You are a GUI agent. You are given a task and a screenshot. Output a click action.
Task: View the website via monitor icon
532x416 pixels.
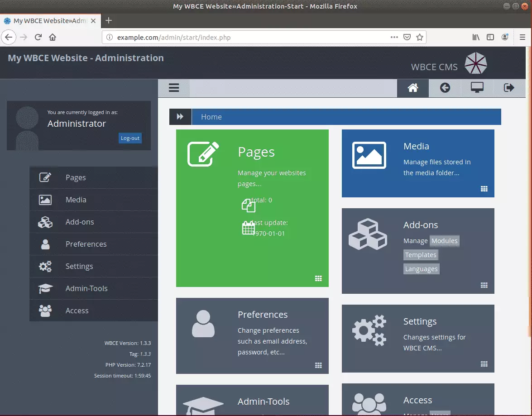pyautogui.click(x=477, y=88)
